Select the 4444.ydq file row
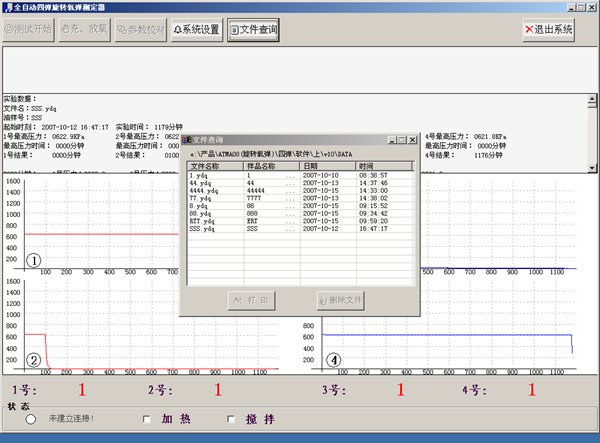This screenshot has width=600, height=443. tap(204, 190)
